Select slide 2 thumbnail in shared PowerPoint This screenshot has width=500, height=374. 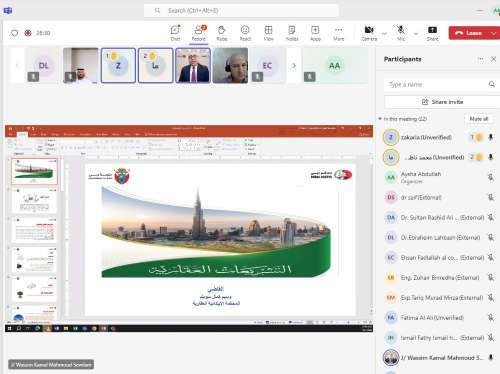pos(34,201)
